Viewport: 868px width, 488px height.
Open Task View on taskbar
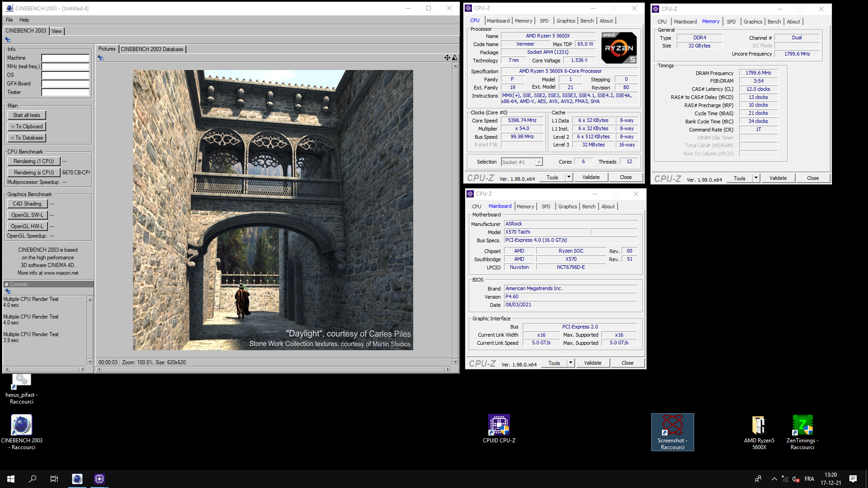(x=54, y=479)
